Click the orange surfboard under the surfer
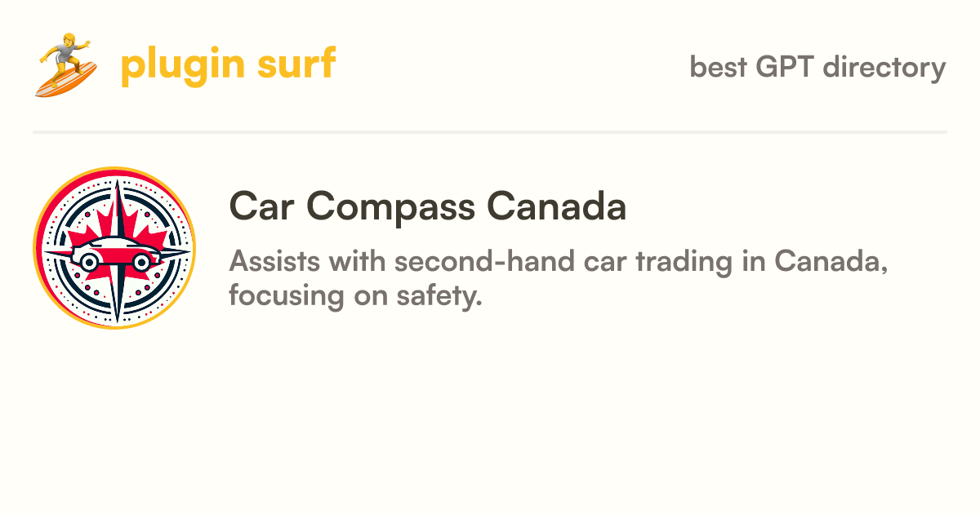The image size is (980, 514). pos(66,78)
